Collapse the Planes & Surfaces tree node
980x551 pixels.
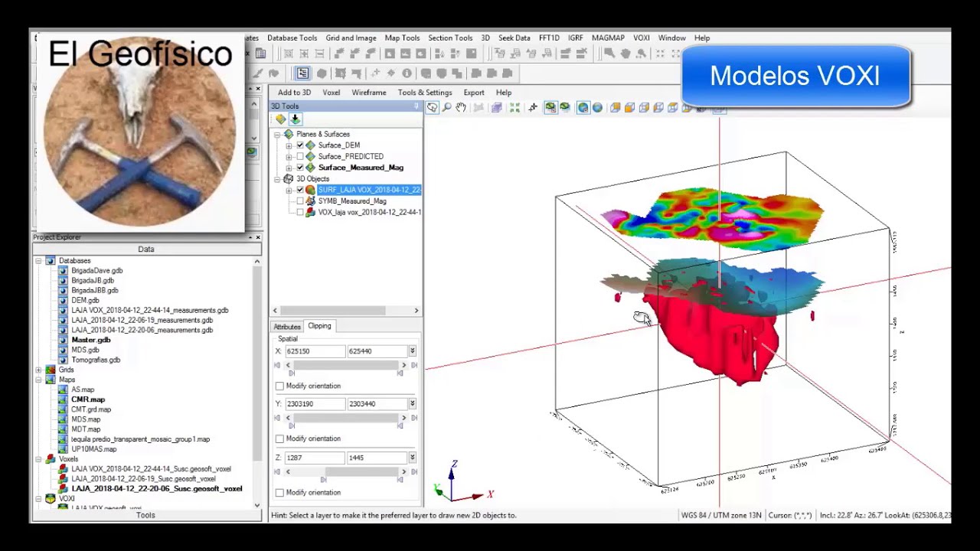[x=278, y=134]
